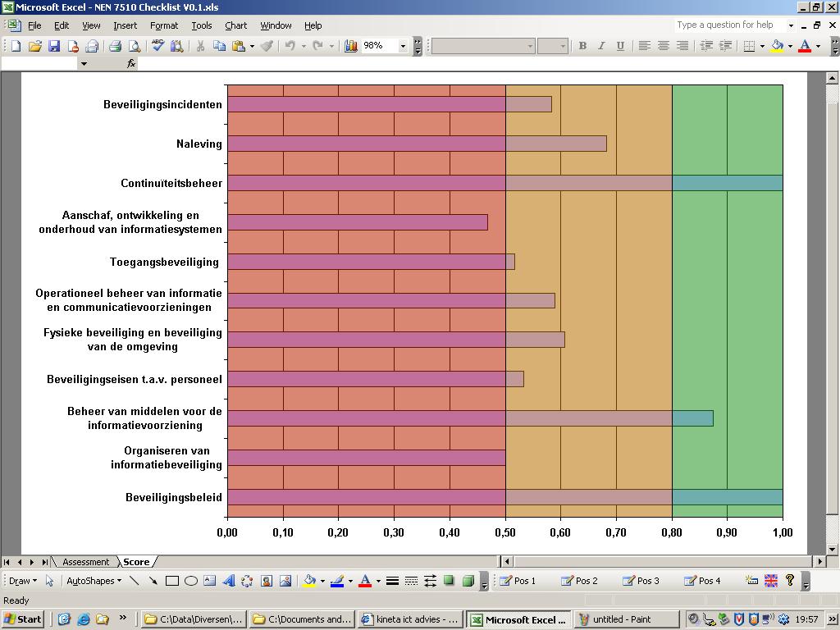
Task: Open the Windows Start menu
Action: tap(22, 620)
